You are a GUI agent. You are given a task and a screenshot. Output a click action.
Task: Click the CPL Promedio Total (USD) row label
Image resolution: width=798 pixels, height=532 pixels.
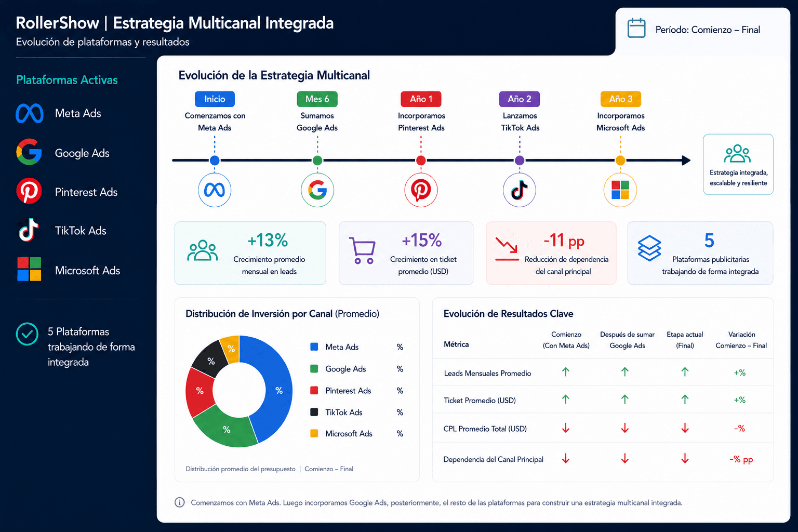(x=485, y=429)
